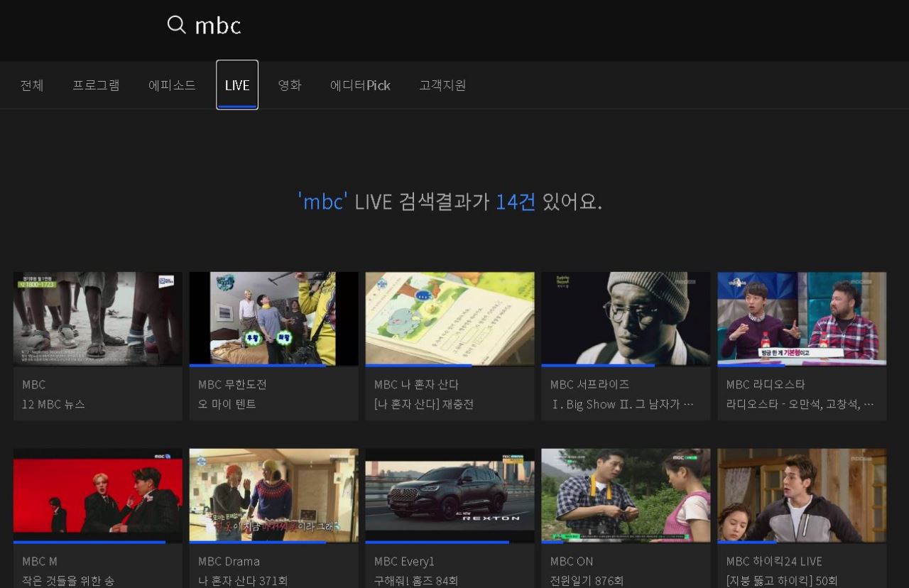This screenshot has height=588, width=909.
Task: Click the MBC 무한도전 channel name
Action: coord(232,384)
